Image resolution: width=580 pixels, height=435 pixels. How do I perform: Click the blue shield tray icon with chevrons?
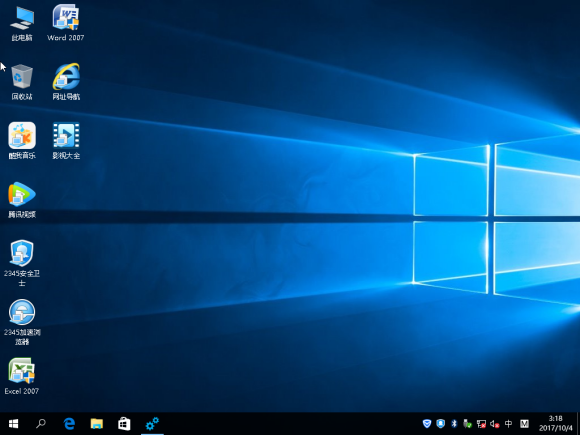(x=427, y=424)
